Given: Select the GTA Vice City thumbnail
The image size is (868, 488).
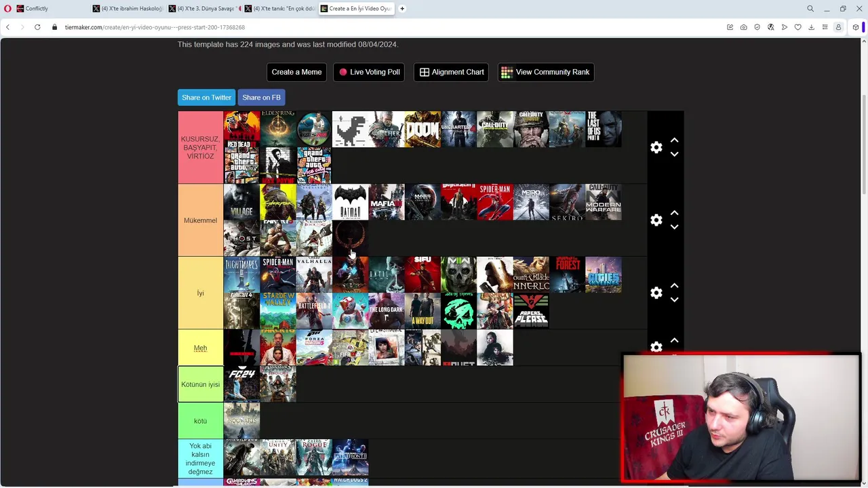Looking at the screenshot, I should click(x=314, y=165).
